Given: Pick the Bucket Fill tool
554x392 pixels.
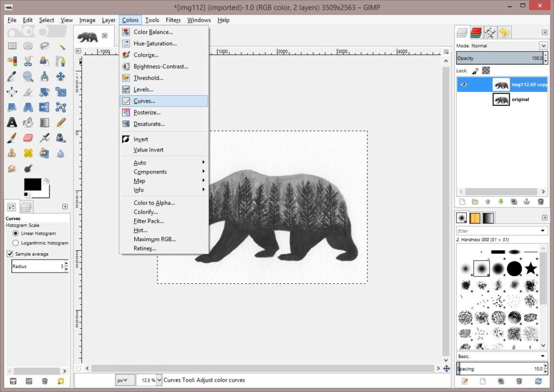Looking at the screenshot, I should click(28, 122).
